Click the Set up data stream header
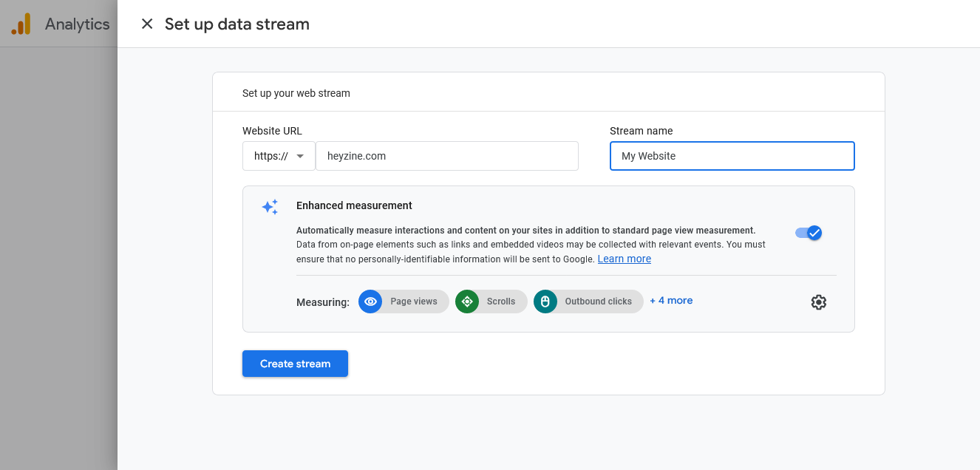Image resolution: width=980 pixels, height=470 pixels. (x=237, y=24)
